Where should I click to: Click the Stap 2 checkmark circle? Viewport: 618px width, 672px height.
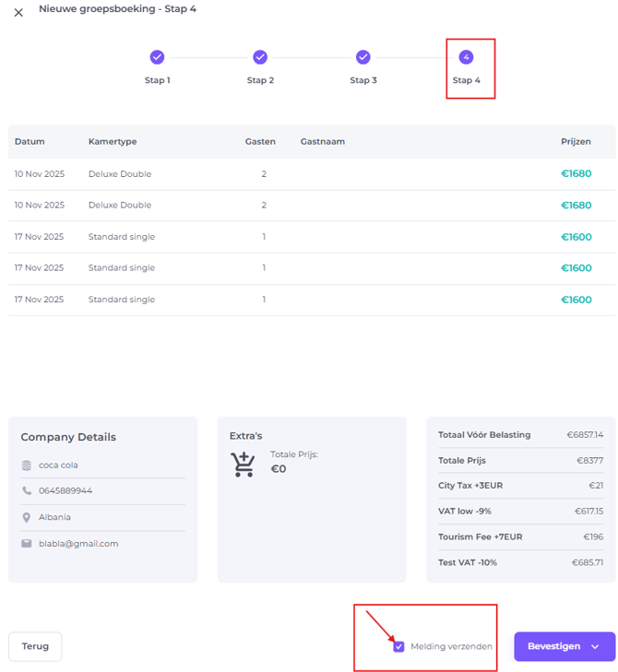tap(260, 57)
